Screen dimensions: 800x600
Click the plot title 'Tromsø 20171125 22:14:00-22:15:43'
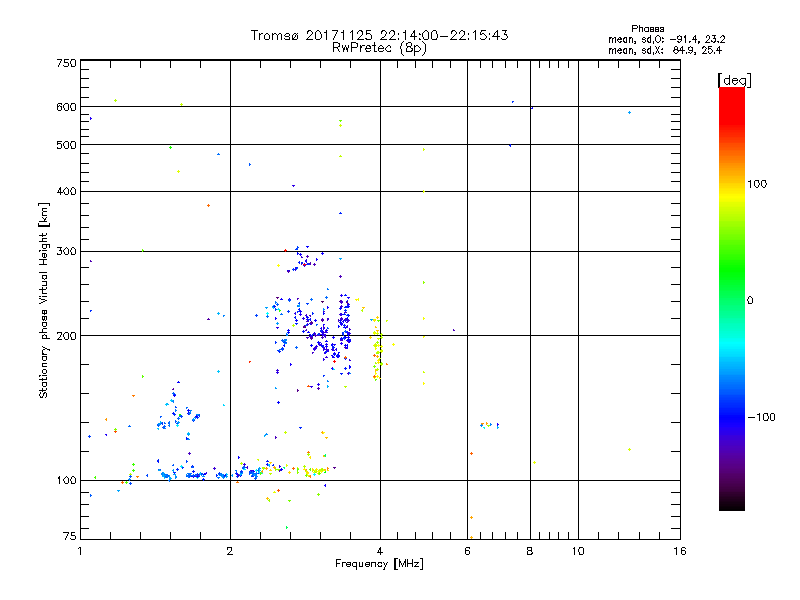pos(379,35)
